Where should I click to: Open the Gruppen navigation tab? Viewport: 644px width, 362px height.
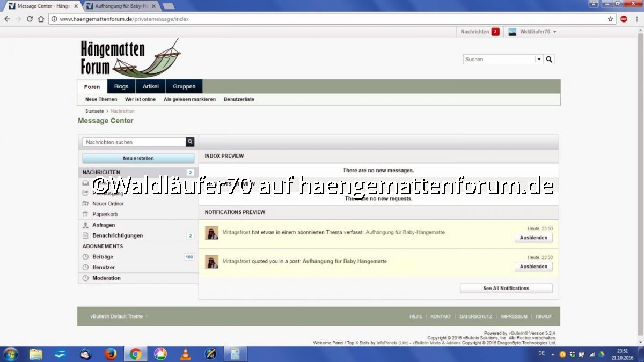pyautogui.click(x=184, y=87)
